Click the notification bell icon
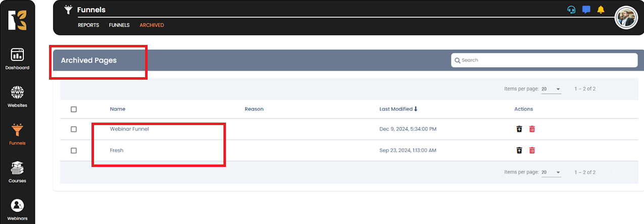Viewport: 644px width, 224px height. 601,10
